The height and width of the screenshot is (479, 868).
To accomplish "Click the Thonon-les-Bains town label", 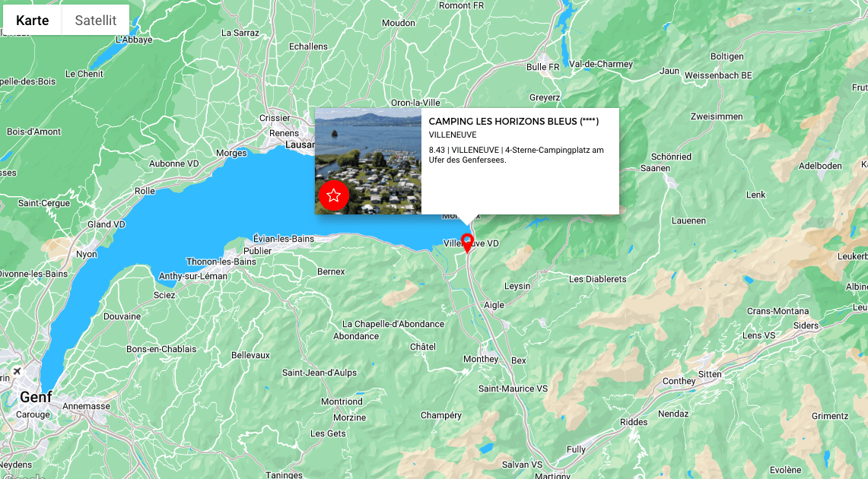I will 221,262.
